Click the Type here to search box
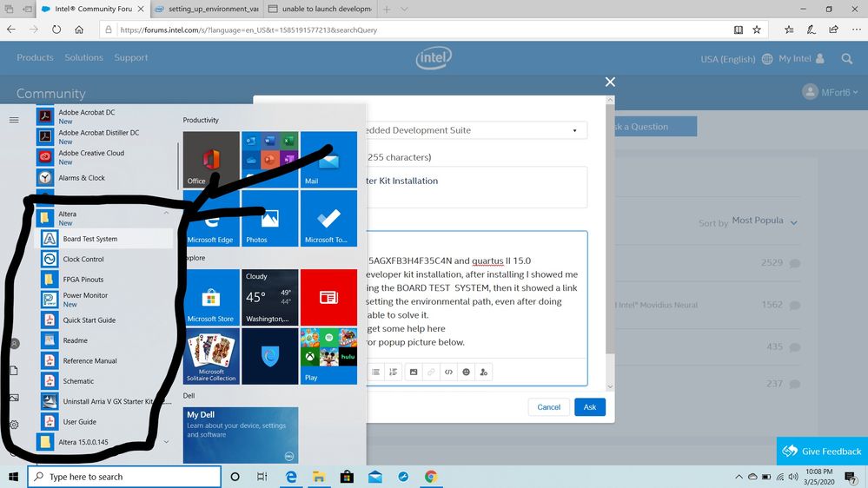 (124, 477)
